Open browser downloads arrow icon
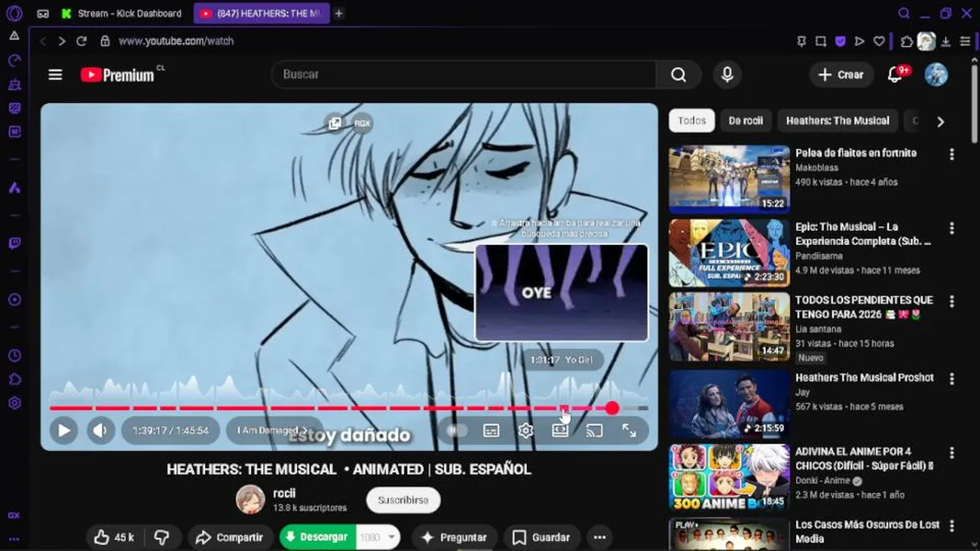Viewport: 980px width, 551px height. pyautogui.click(x=946, y=41)
